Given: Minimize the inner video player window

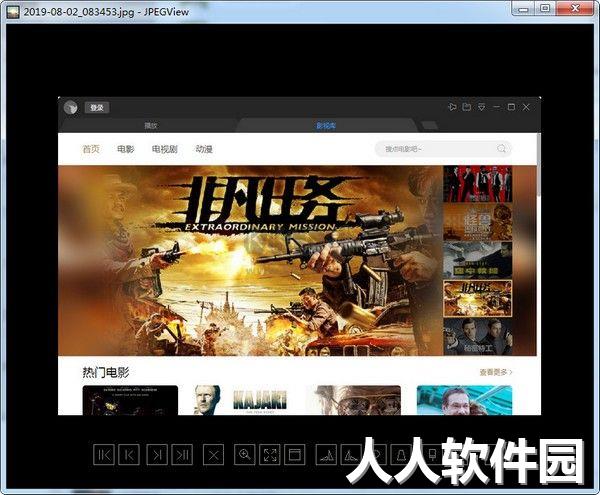Looking at the screenshot, I should (x=497, y=107).
